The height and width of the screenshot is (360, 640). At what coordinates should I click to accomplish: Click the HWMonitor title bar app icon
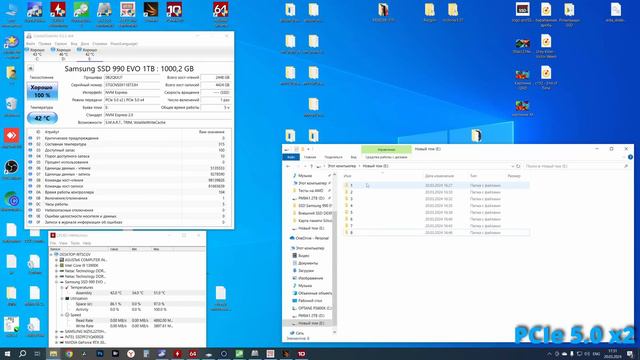[x=53, y=236]
